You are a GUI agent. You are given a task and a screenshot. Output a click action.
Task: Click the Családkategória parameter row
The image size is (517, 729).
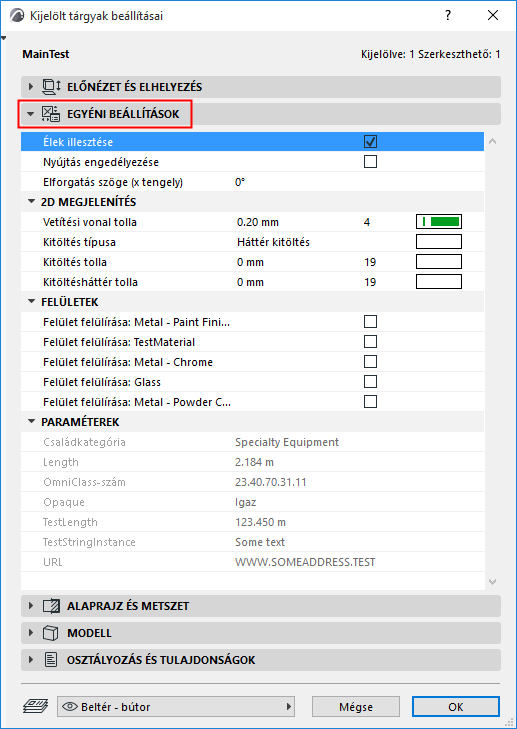pos(252,442)
